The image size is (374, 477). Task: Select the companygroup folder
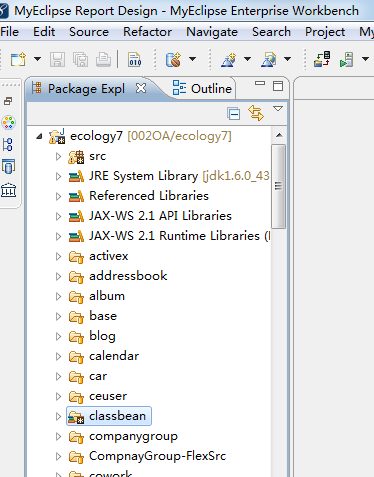click(x=133, y=436)
